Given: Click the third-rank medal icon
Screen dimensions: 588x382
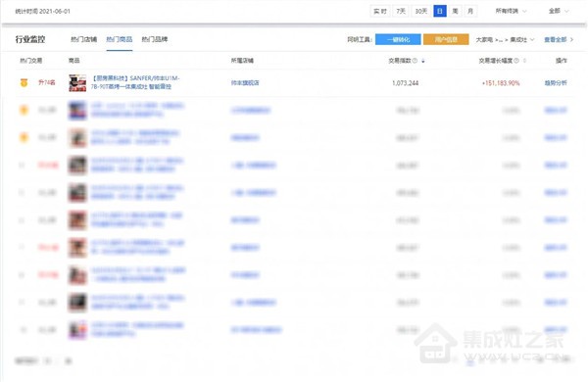Looking at the screenshot, I should [24, 137].
